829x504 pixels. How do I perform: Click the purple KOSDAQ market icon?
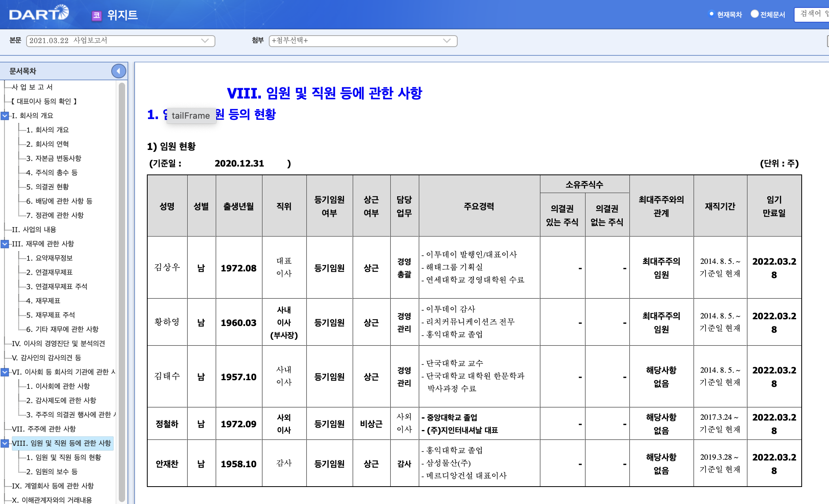[x=97, y=15]
